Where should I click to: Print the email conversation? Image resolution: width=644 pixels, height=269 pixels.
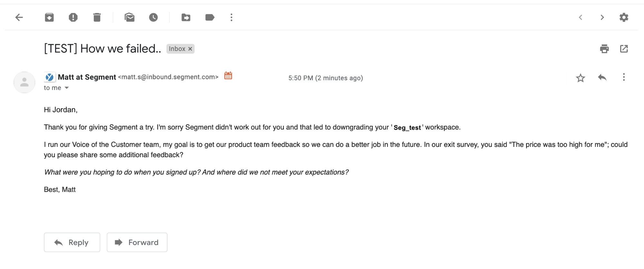604,49
